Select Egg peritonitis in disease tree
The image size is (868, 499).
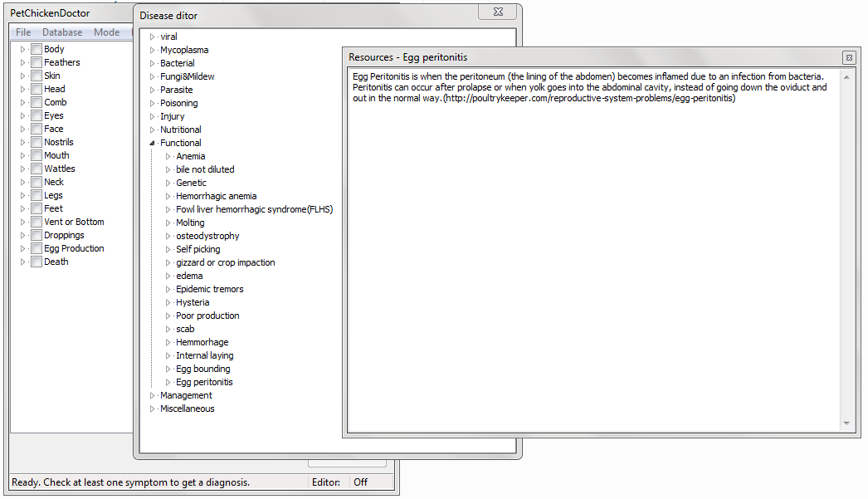coord(204,382)
